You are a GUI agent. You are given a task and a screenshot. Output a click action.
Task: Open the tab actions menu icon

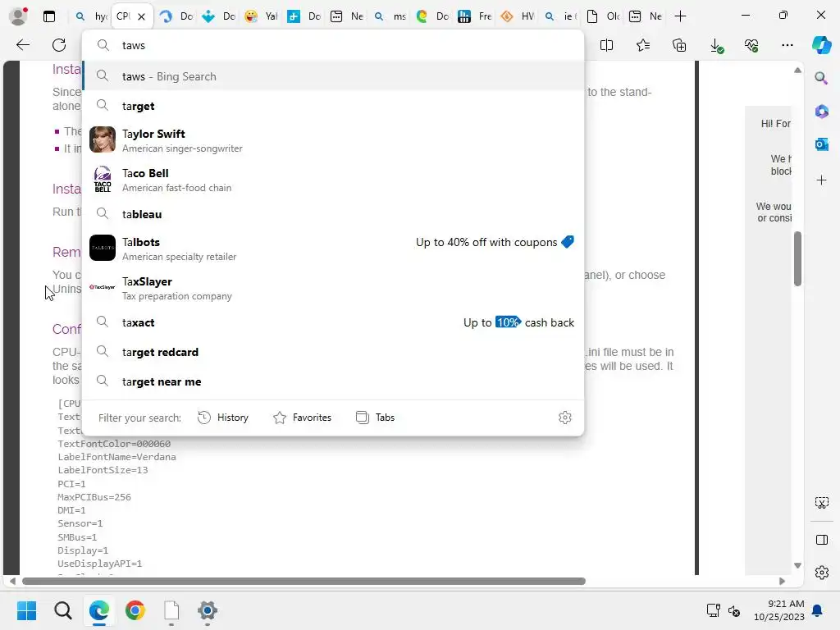point(49,16)
